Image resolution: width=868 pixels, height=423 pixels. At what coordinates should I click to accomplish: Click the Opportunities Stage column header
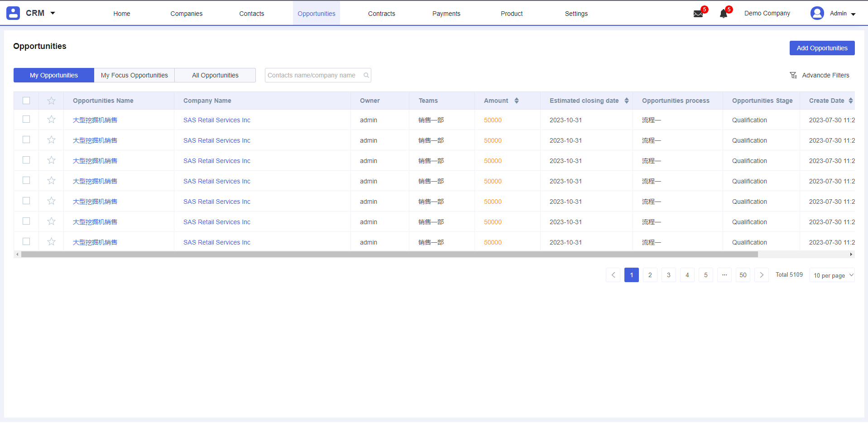point(762,101)
